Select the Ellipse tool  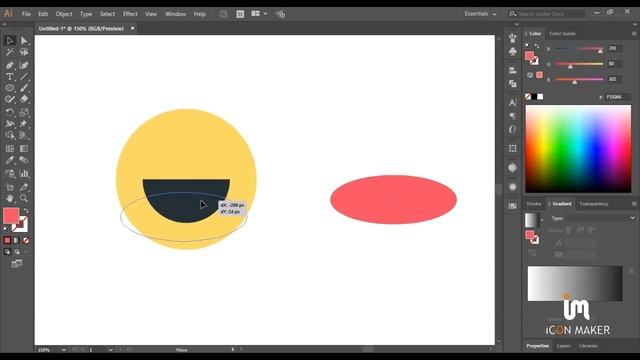point(10,88)
